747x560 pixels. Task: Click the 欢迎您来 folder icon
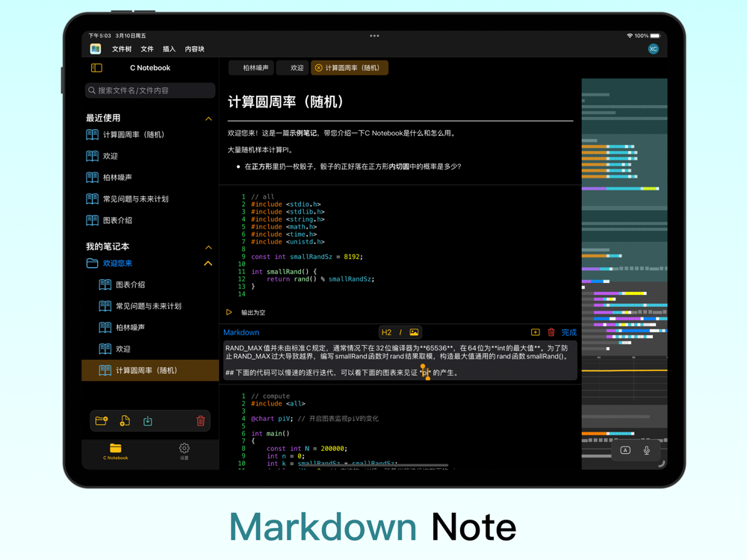click(x=93, y=264)
